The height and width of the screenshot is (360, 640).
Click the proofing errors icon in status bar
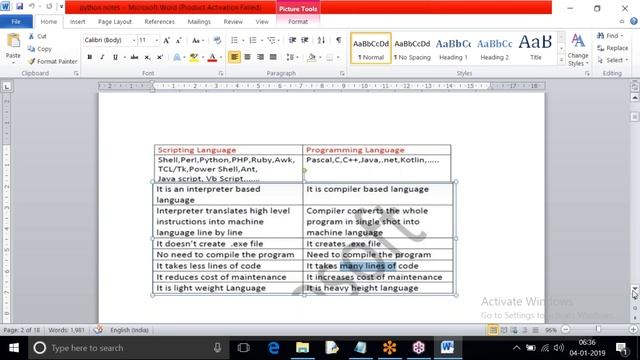click(98, 330)
